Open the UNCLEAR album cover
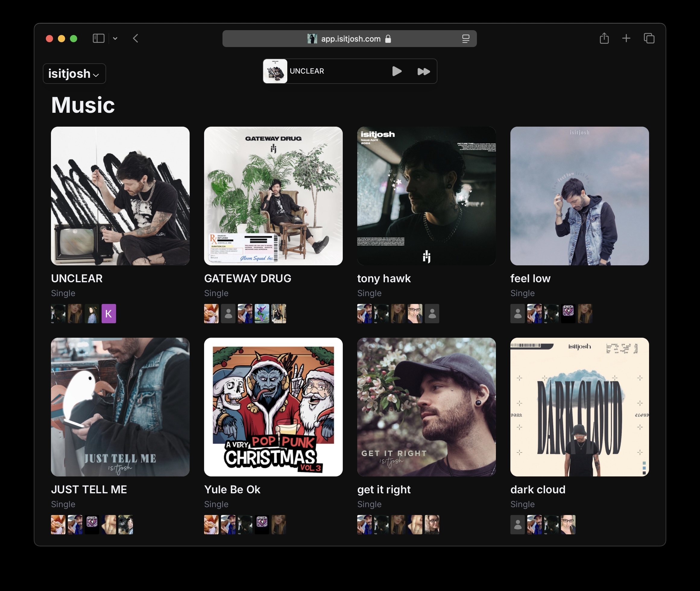 [x=120, y=196]
